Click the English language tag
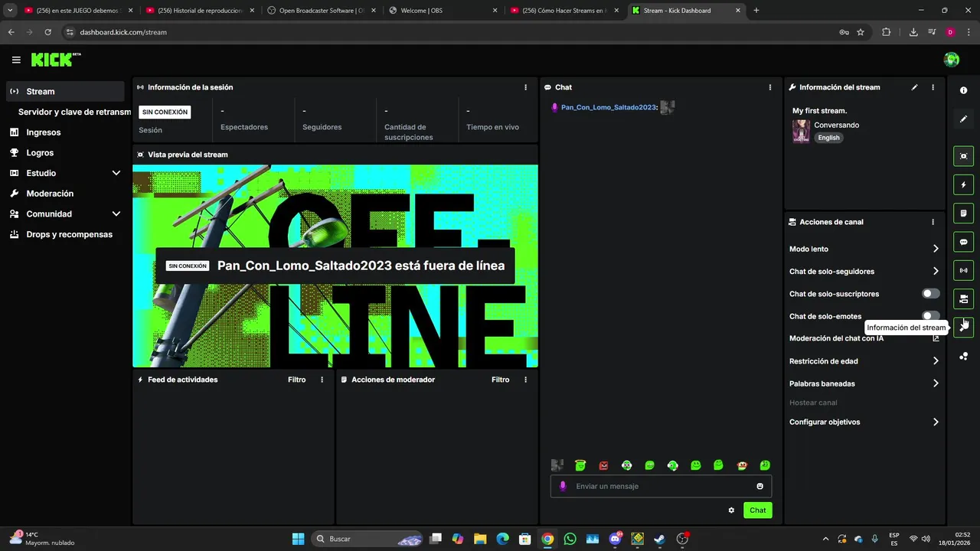 coord(828,138)
